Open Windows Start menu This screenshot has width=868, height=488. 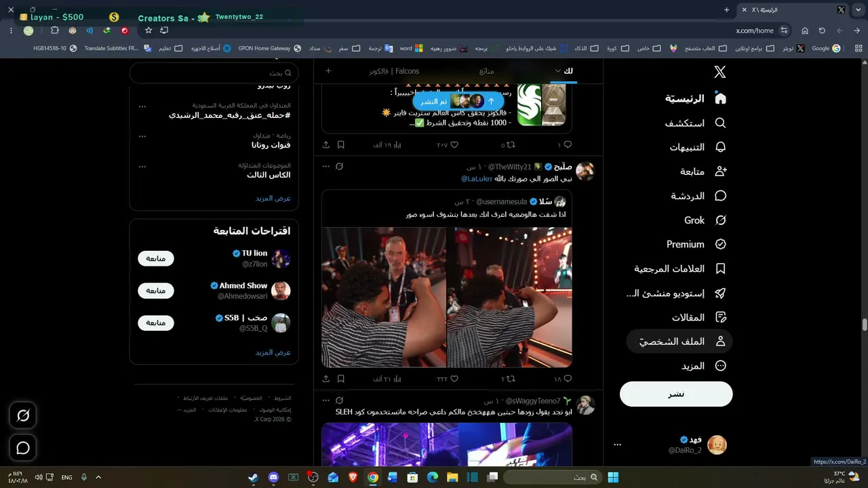click(613, 477)
